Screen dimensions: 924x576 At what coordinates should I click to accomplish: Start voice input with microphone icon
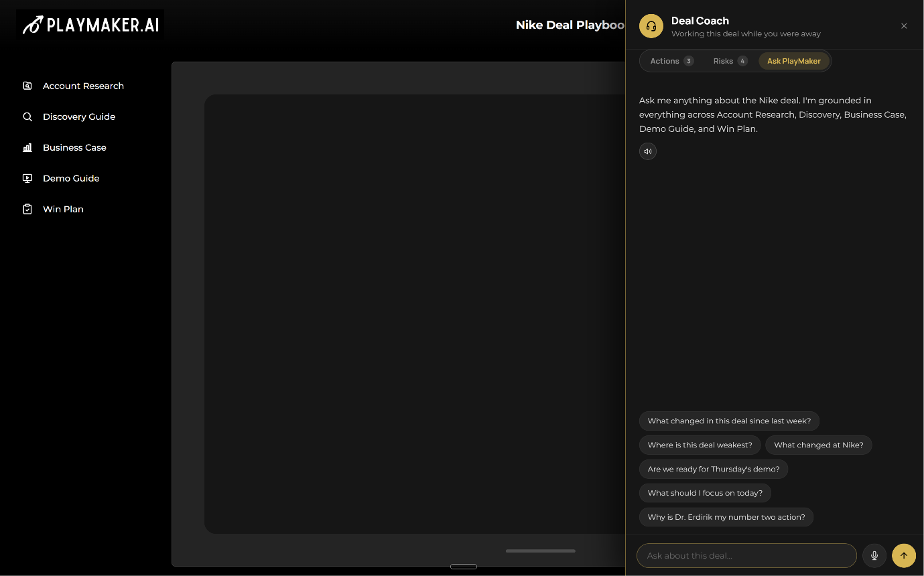[874, 555]
